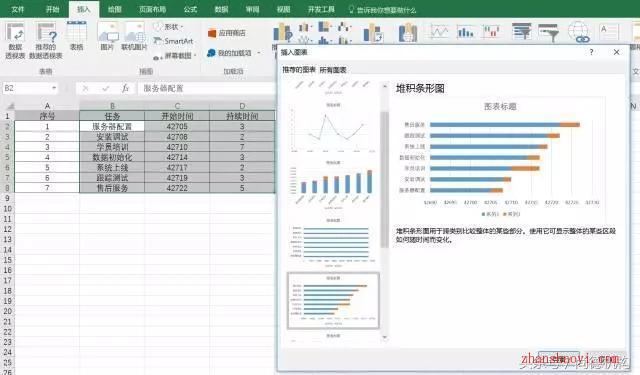The height and width of the screenshot is (375, 640).
Task: Click the Pictures (图片) icon
Action: coord(107,36)
